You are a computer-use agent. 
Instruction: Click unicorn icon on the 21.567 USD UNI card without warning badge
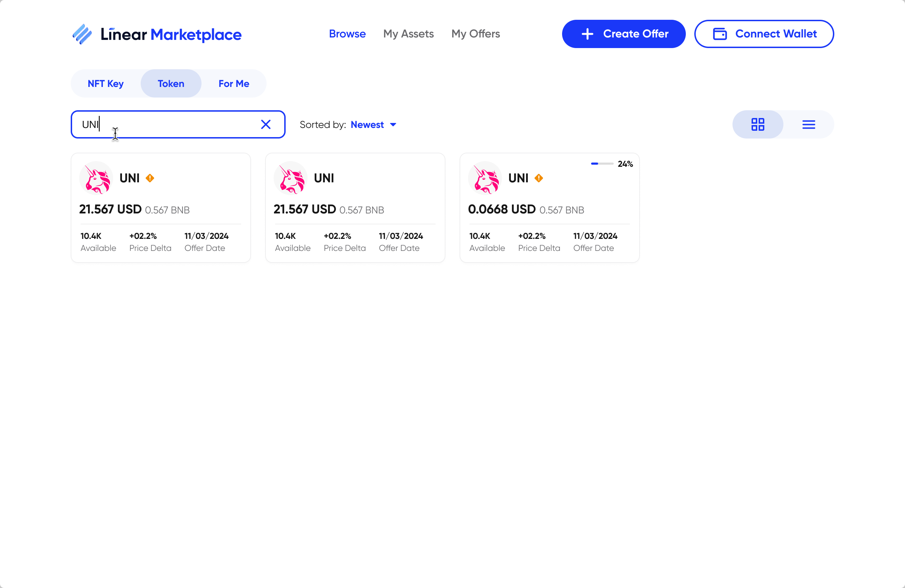291,178
